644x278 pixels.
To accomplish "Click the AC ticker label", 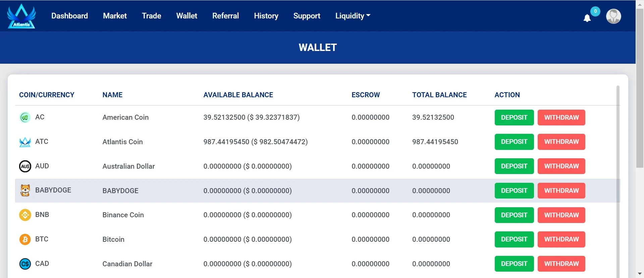I will pos(40,117).
